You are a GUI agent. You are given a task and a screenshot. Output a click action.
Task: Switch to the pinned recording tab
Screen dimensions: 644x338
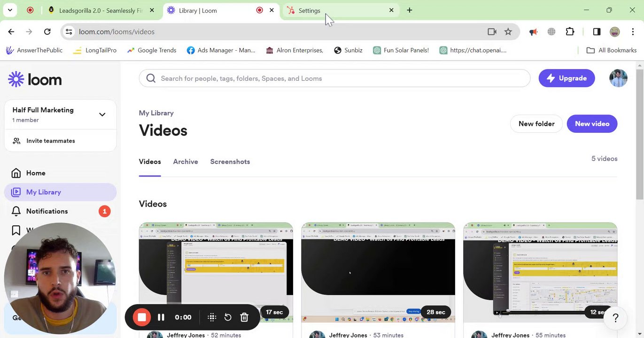(x=30, y=10)
